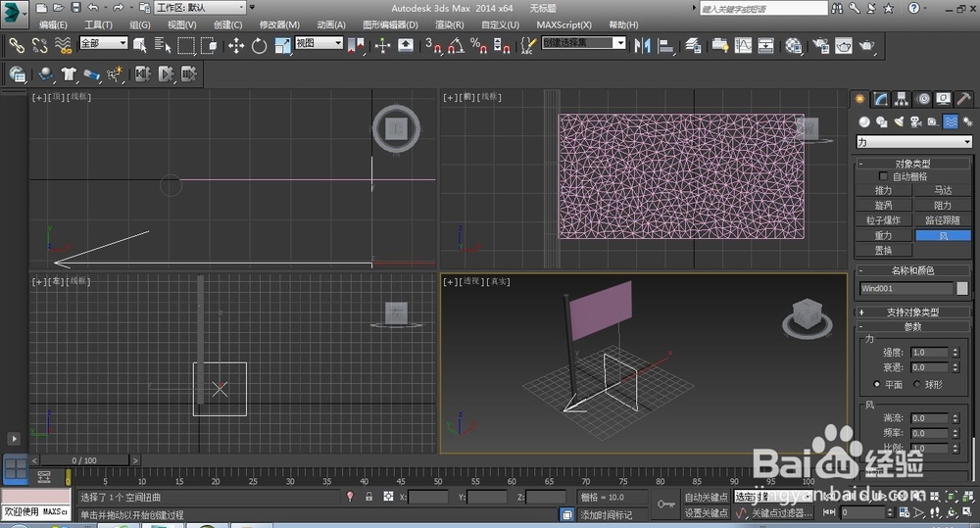Switch to the Modify command panel tab
The height and width of the screenshot is (528, 980).
pyautogui.click(x=881, y=99)
